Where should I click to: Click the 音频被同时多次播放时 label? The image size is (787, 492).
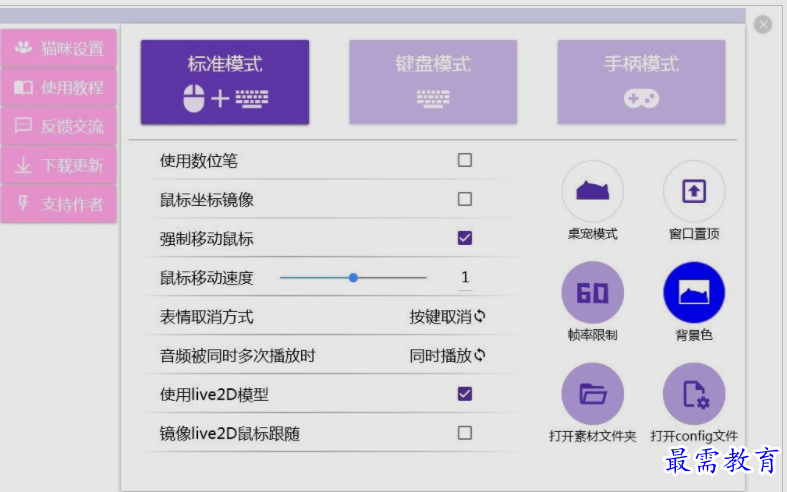click(x=238, y=356)
